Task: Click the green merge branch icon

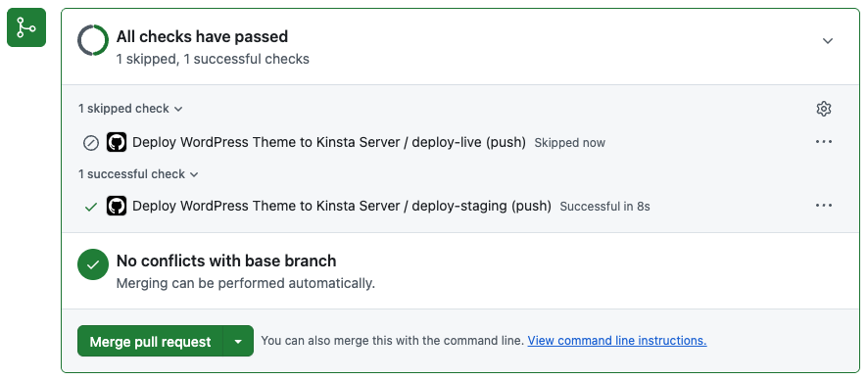Action: point(26,27)
